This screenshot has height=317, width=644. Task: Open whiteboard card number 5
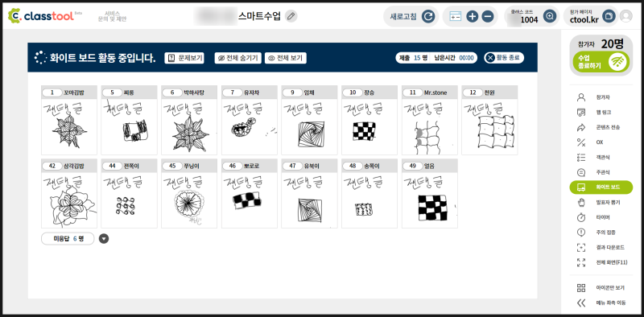130,121
